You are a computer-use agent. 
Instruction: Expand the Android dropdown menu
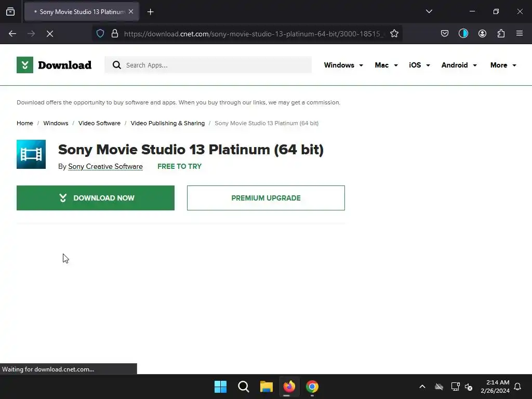(x=459, y=65)
